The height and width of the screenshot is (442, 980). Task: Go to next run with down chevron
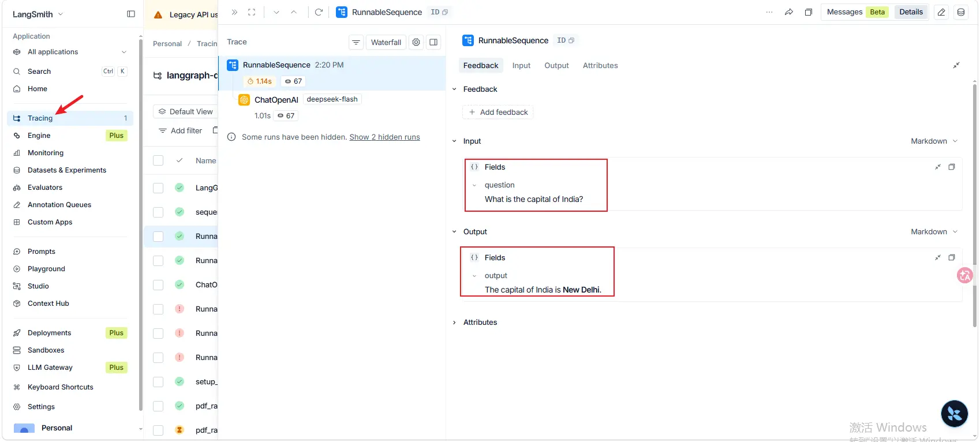click(x=276, y=12)
